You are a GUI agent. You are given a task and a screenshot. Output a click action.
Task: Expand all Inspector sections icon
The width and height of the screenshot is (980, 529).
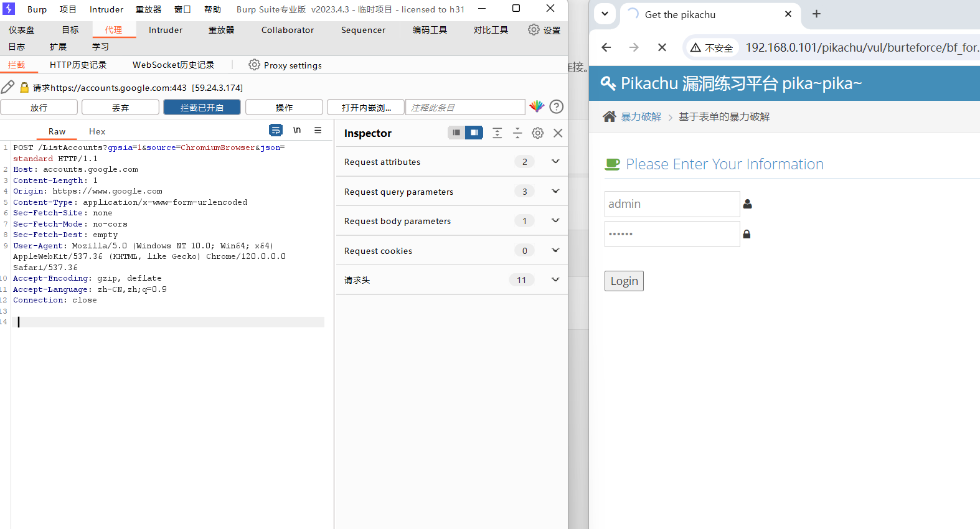pyautogui.click(x=497, y=133)
